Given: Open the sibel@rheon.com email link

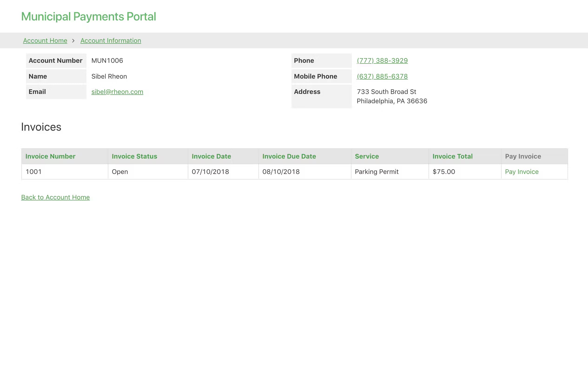Looking at the screenshot, I should click(117, 92).
